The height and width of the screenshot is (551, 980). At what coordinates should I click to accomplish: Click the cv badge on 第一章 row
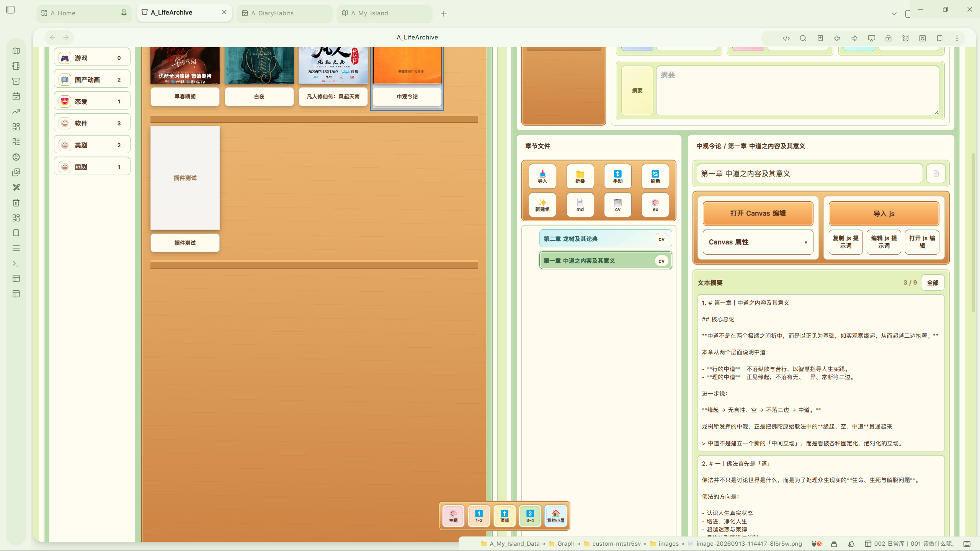point(661,261)
